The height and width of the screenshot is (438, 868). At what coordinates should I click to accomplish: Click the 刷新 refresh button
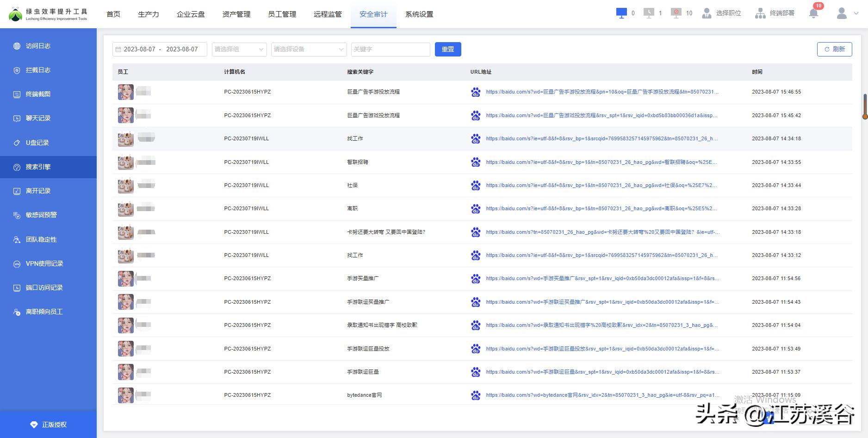[834, 49]
